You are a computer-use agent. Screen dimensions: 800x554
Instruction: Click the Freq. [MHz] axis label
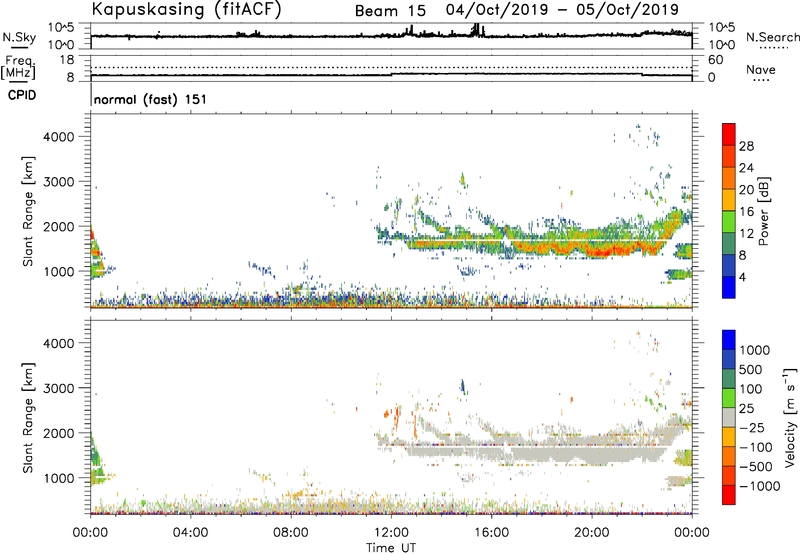click(18, 67)
